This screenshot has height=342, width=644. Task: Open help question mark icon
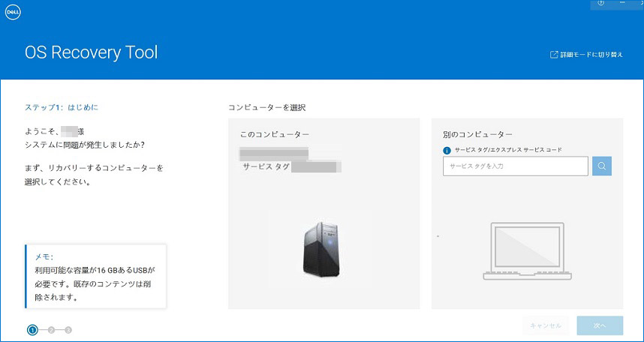coord(602,3)
